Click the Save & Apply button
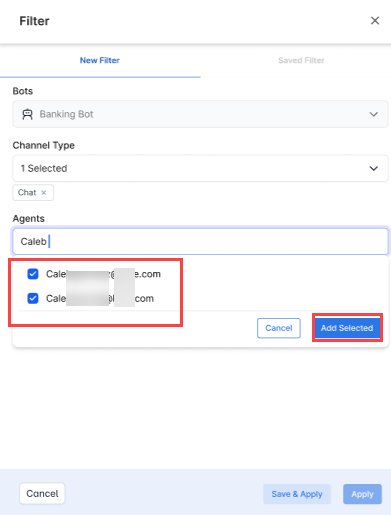The height and width of the screenshot is (515, 391). 297,494
